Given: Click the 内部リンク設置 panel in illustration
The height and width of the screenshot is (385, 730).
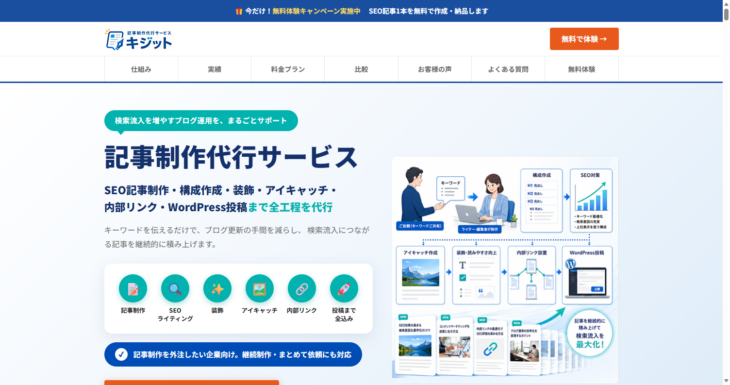Looking at the screenshot, I should pyautogui.click(x=532, y=275).
